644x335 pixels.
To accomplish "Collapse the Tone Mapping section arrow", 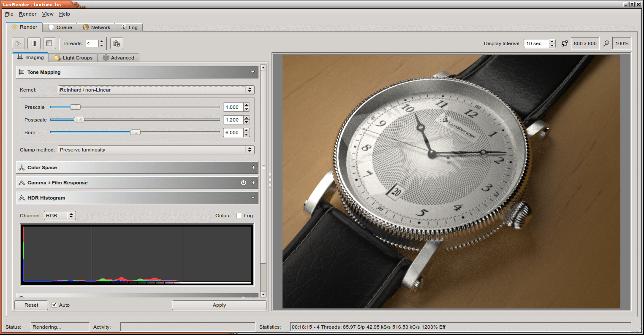I will (253, 72).
